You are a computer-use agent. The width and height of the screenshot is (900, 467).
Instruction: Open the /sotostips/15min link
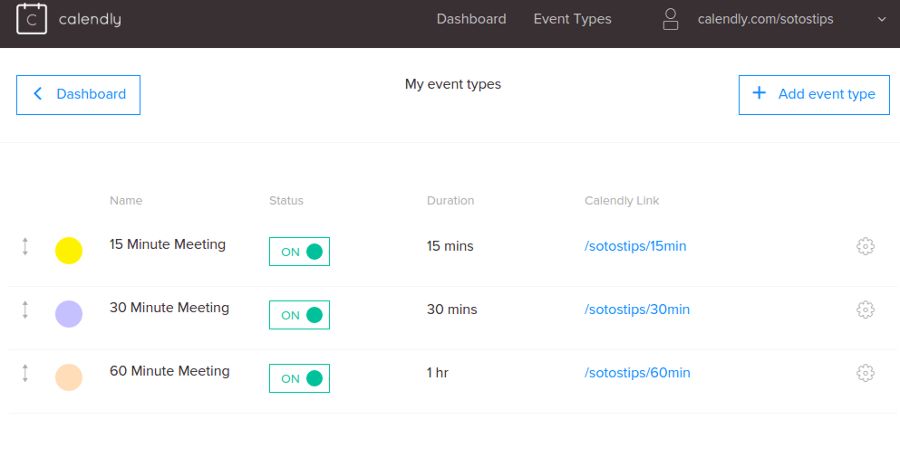(635, 246)
